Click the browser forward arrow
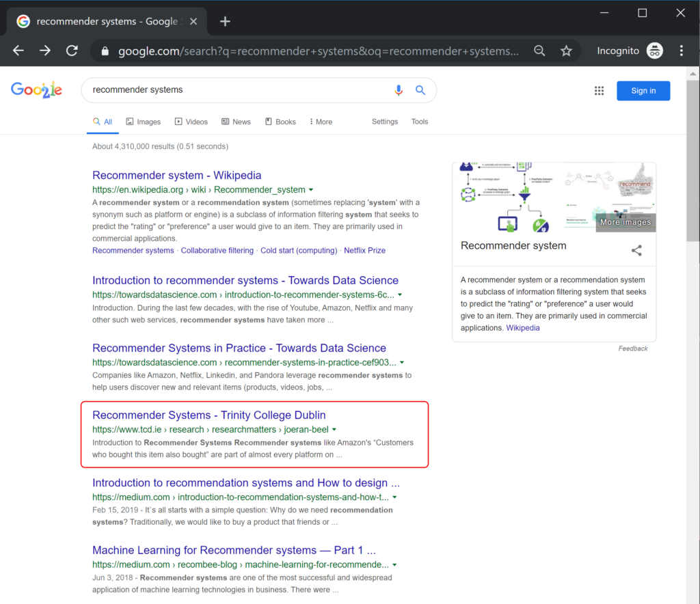This screenshot has height=604, width=700. point(45,51)
